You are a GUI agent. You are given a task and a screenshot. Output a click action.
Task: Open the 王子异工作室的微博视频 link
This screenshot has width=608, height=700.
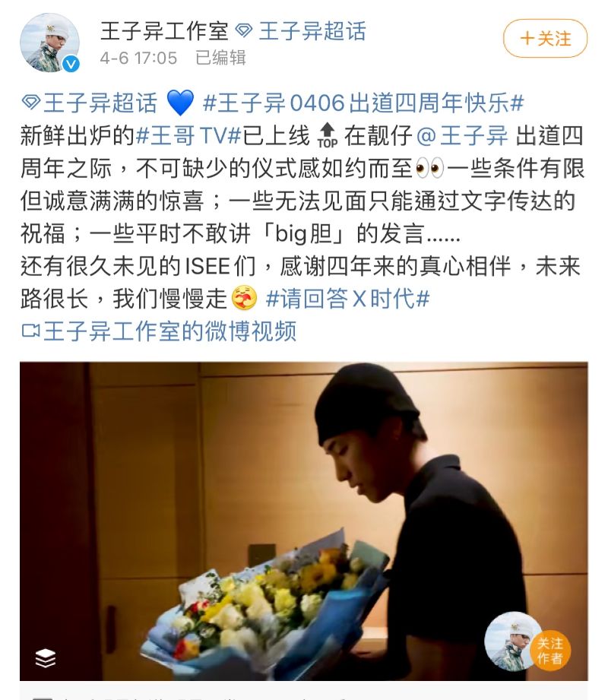(x=169, y=331)
